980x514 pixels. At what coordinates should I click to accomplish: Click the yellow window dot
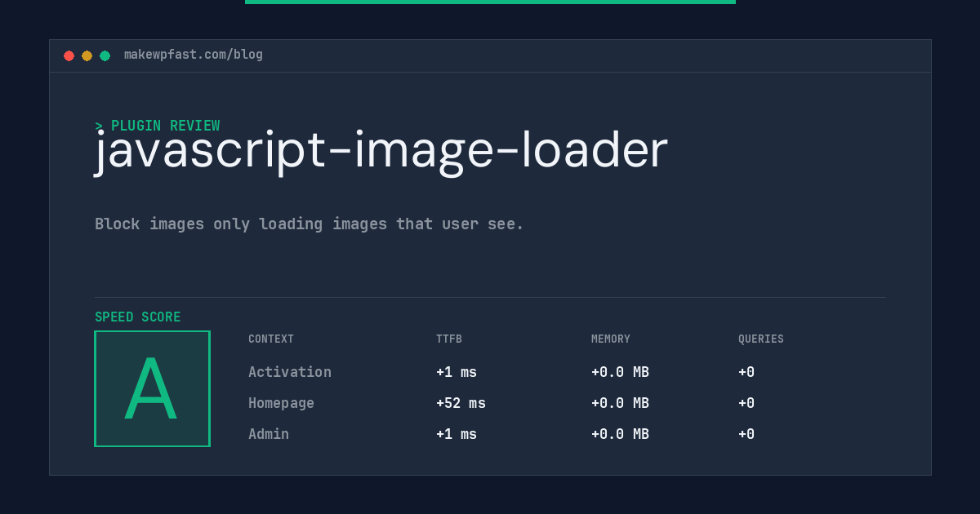[87, 55]
